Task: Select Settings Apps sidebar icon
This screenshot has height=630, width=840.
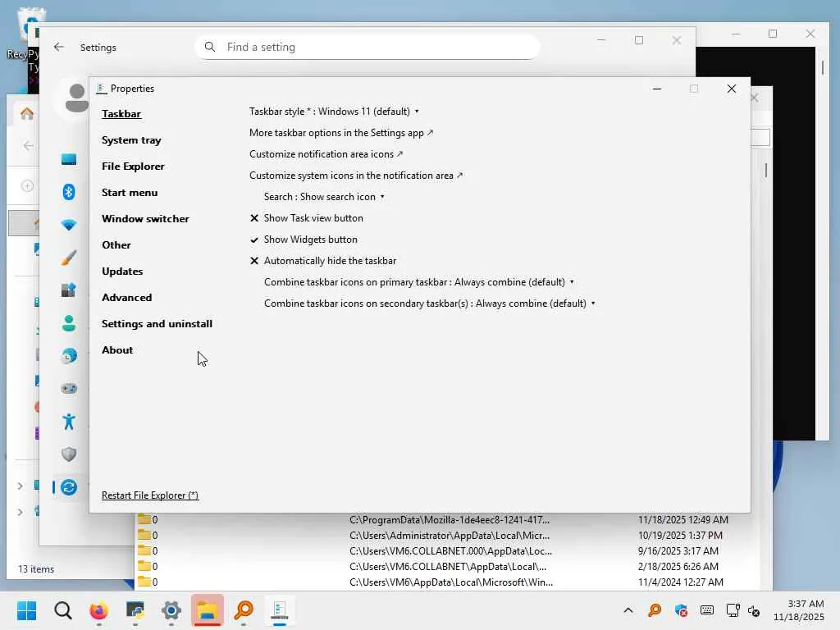Action: pos(69,290)
